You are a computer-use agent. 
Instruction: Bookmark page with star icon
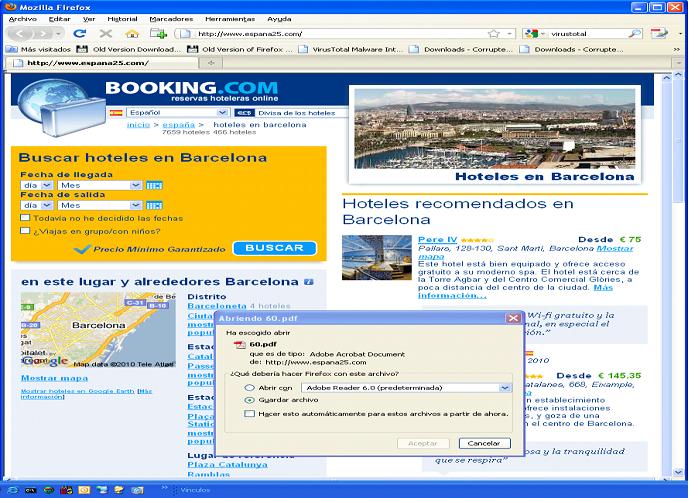tap(494, 33)
